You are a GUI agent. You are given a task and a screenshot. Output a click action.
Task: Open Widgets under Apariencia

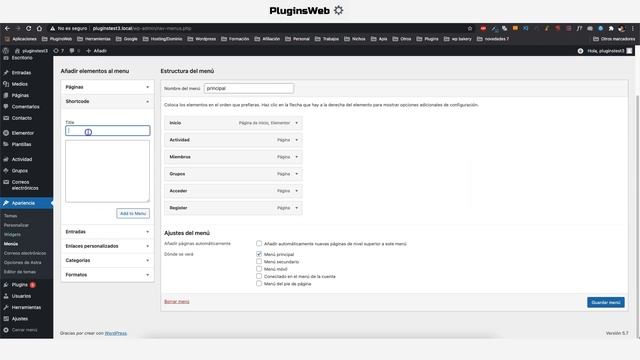(x=12, y=235)
